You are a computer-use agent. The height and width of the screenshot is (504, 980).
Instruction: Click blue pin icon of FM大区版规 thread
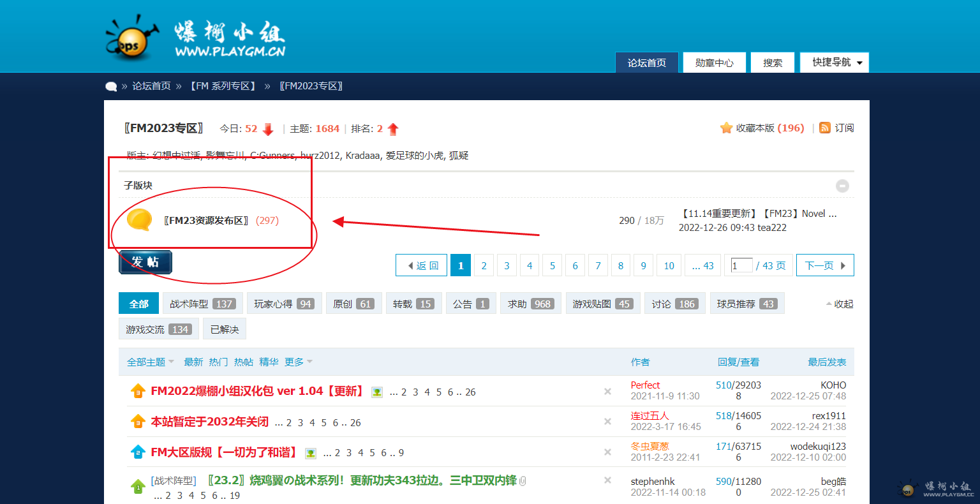(138, 452)
